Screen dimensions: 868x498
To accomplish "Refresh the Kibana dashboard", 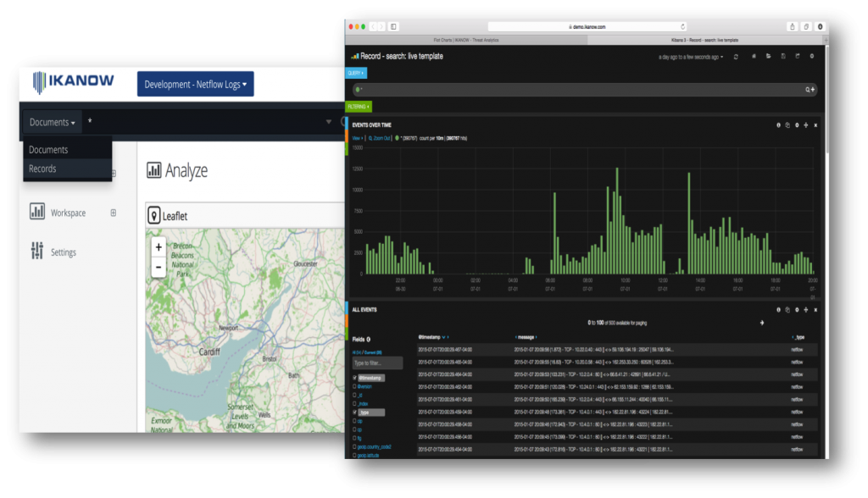I will (736, 57).
